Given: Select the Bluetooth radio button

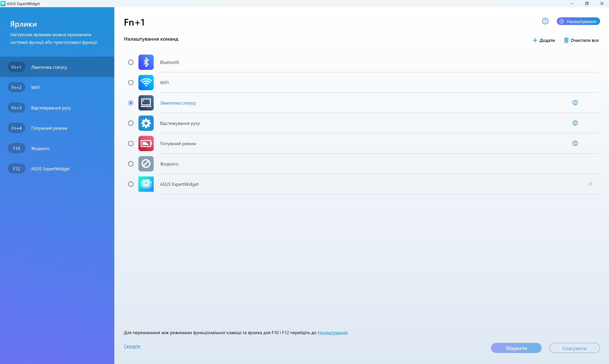Looking at the screenshot, I should pyautogui.click(x=131, y=62).
